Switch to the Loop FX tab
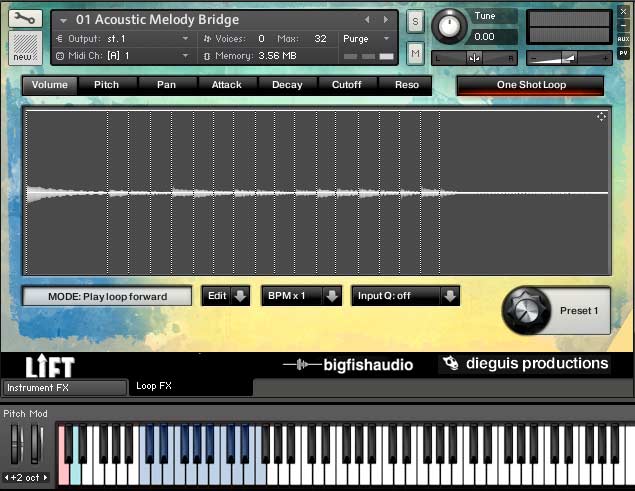 (191, 386)
